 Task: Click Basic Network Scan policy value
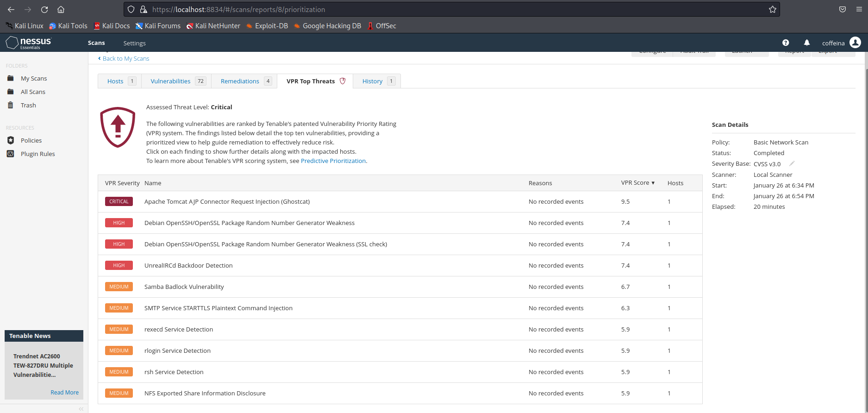781,142
